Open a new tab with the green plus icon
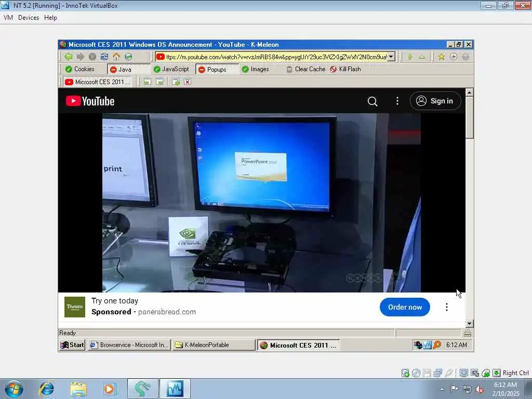The image size is (532, 399). [176, 82]
